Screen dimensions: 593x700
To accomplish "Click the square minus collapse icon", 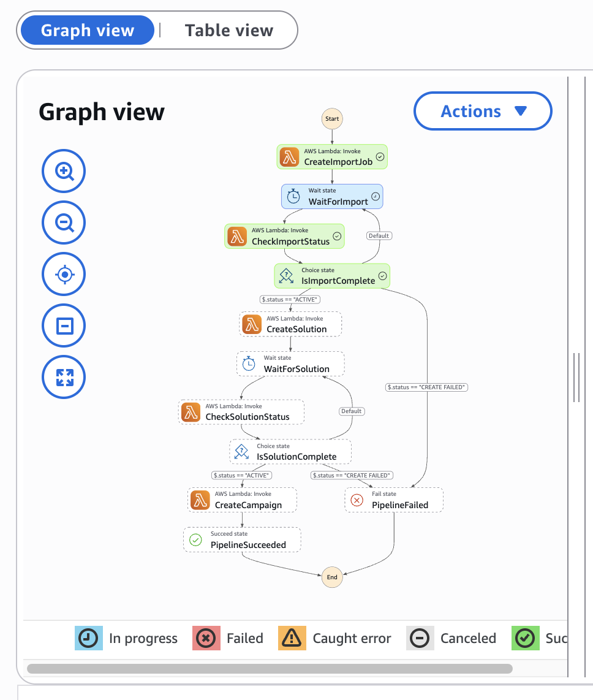I will (64, 325).
